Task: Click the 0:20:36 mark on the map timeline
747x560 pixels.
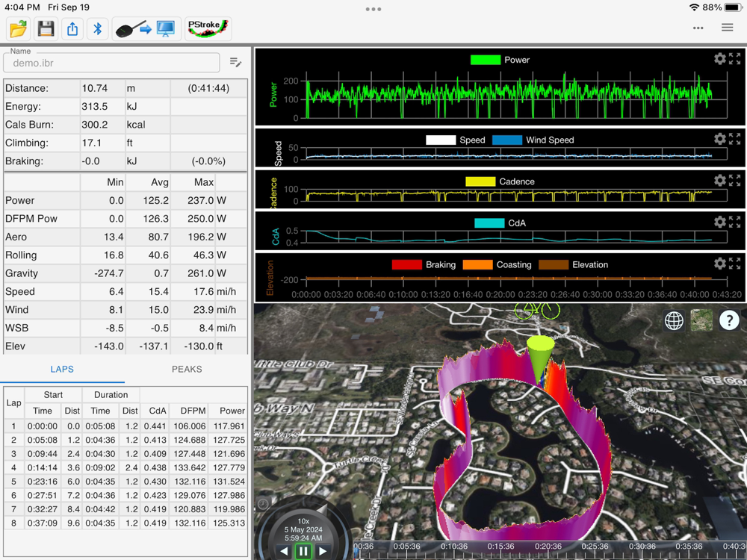Action: (547, 547)
